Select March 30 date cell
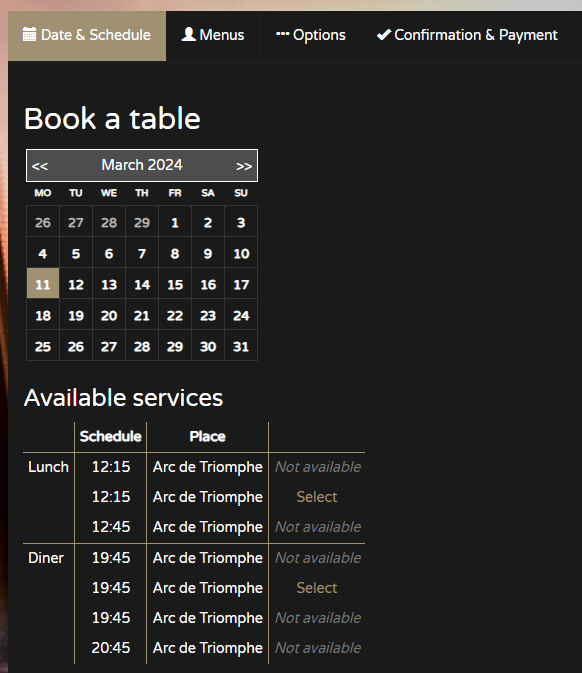 click(x=208, y=346)
